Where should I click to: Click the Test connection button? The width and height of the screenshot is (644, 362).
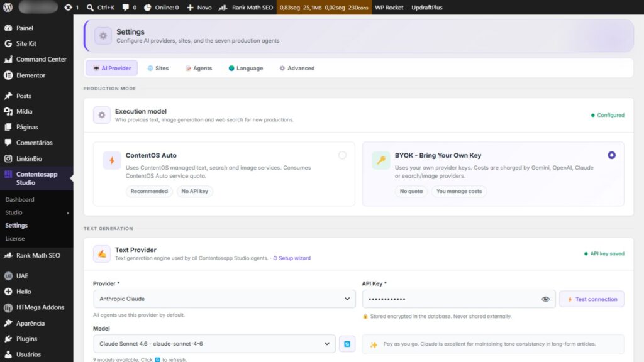pyautogui.click(x=592, y=299)
